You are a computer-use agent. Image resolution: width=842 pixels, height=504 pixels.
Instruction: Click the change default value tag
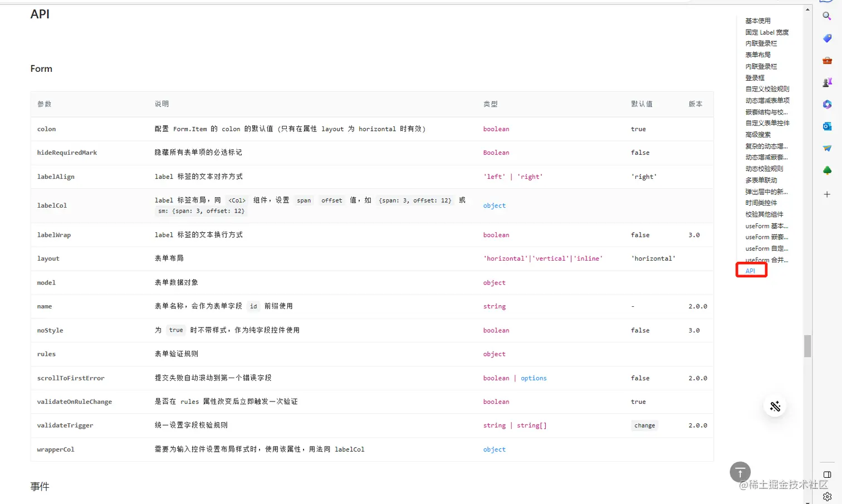tap(644, 425)
